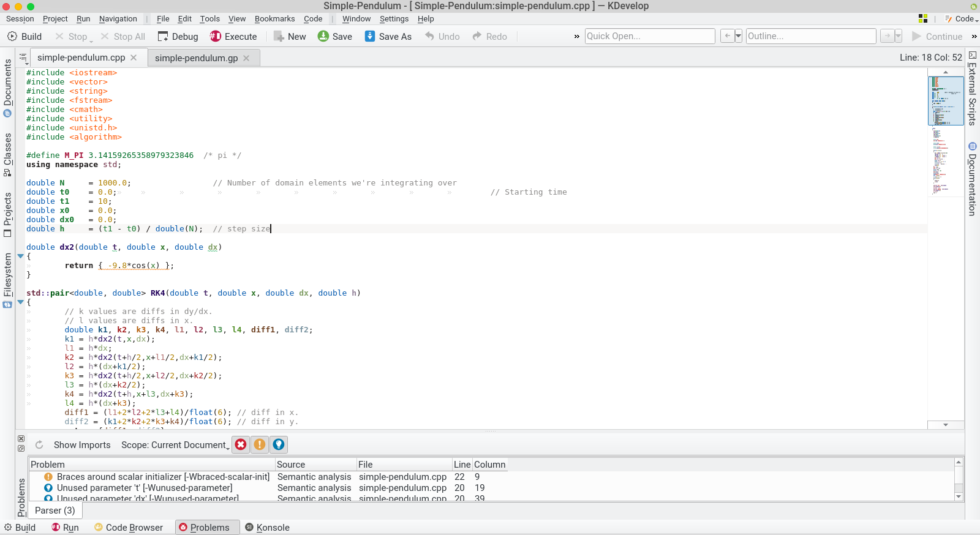Open the Classes side panel
The width and height of the screenshot is (980, 535).
[x=7, y=154]
